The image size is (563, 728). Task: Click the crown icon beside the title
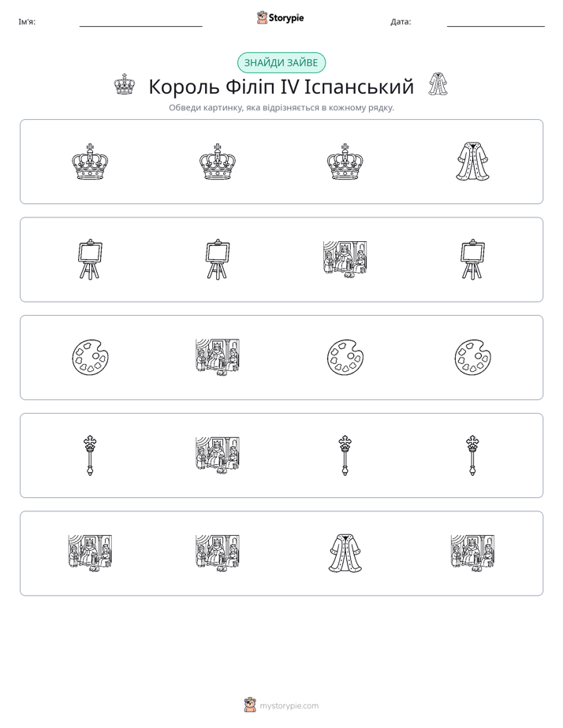tap(125, 84)
